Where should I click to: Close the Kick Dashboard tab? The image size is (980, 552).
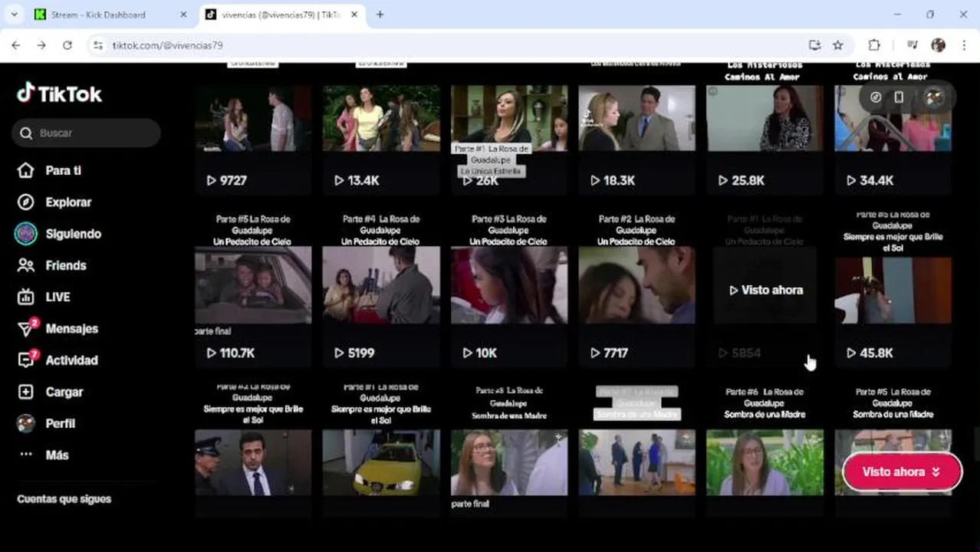pos(183,15)
